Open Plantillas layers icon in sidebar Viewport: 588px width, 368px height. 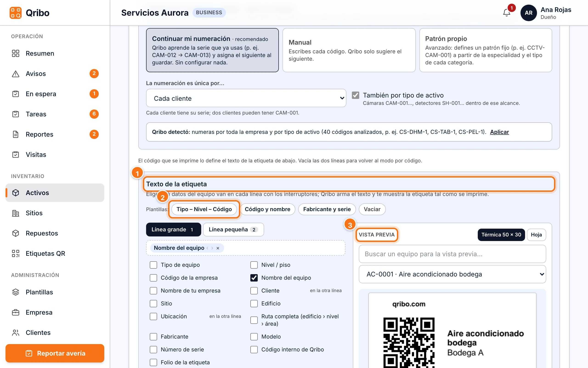[16, 292]
